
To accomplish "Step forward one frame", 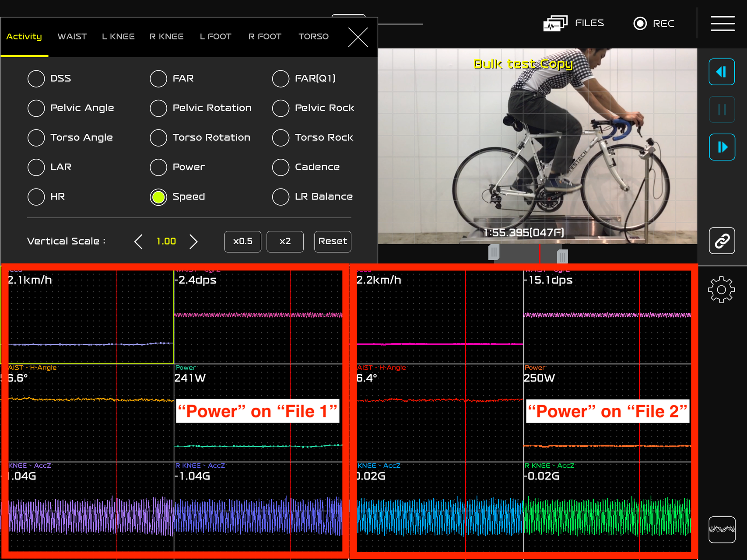I will 722,147.
